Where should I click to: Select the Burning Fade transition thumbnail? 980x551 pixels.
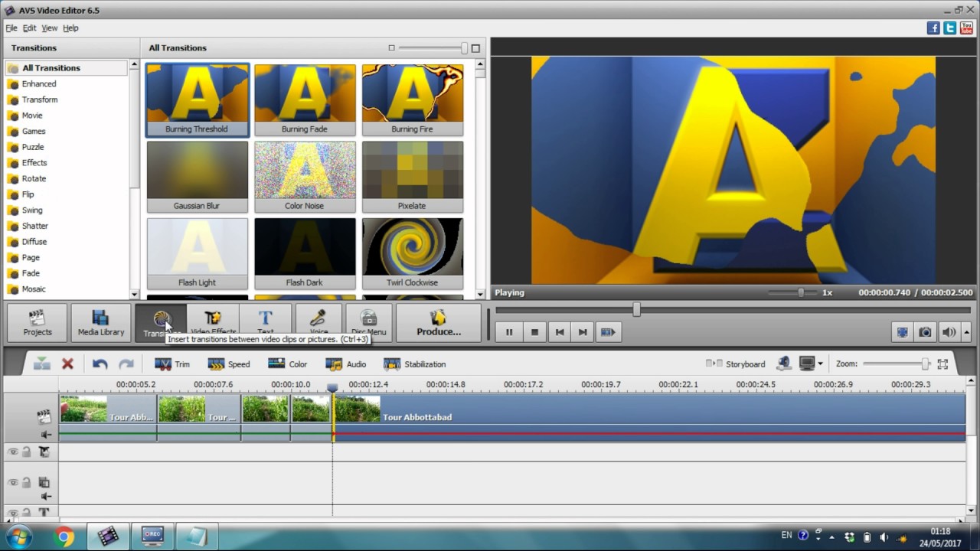[305, 99]
